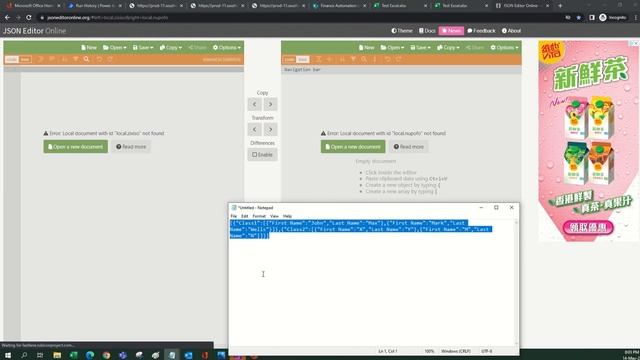The image size is (640, 360).
Task: Expand the right panel's Copy dropdown
Action: click(x=448, y=48)
